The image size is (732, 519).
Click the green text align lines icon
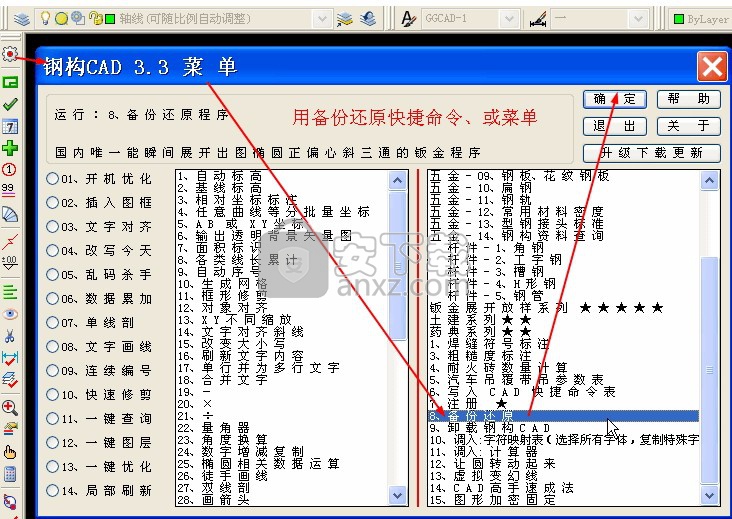coord(10,292)
